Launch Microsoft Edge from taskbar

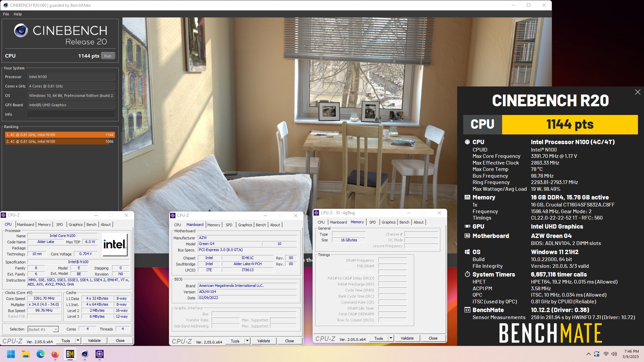41,354
